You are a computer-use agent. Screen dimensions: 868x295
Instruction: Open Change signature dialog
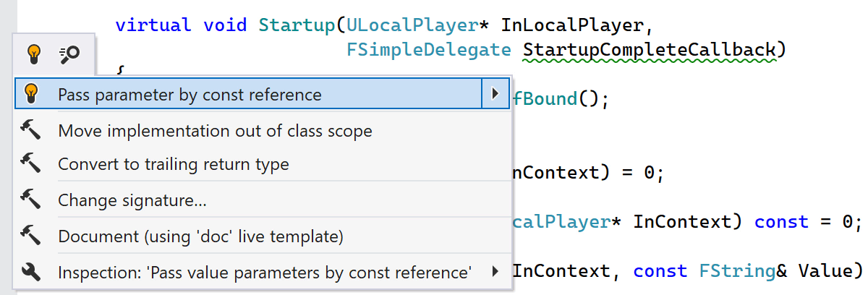[132, 200]
